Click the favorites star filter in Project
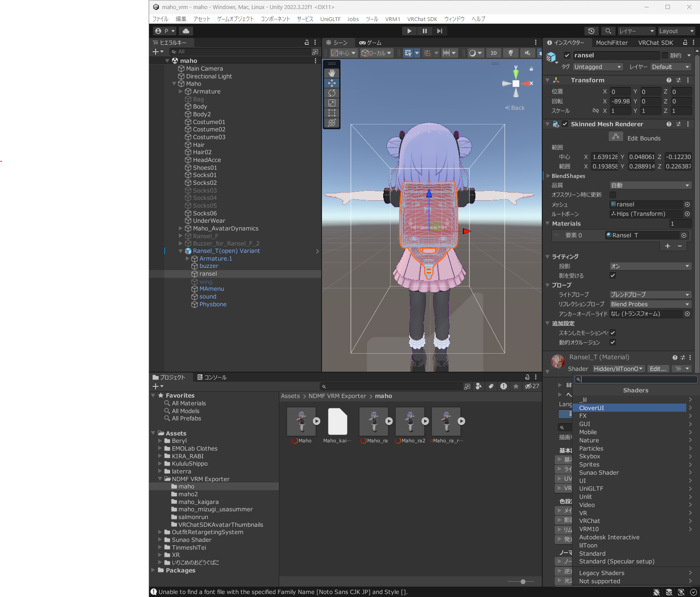 516,386
